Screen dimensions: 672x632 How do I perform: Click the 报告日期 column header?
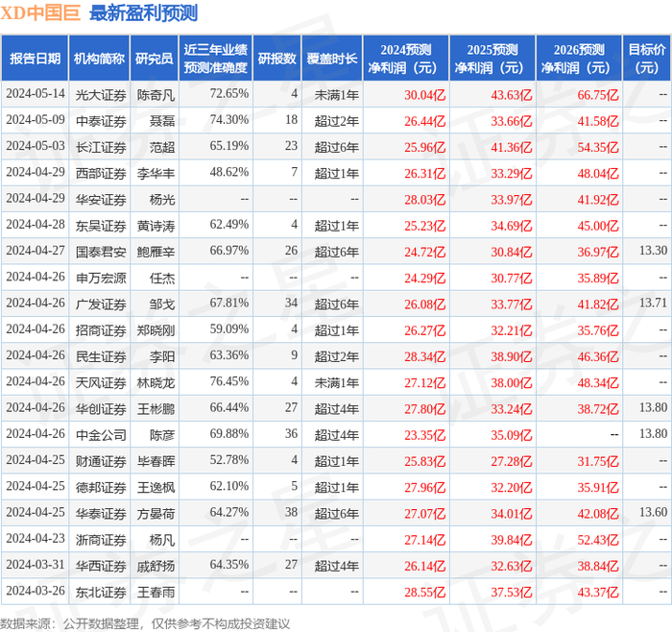[35, 59]
